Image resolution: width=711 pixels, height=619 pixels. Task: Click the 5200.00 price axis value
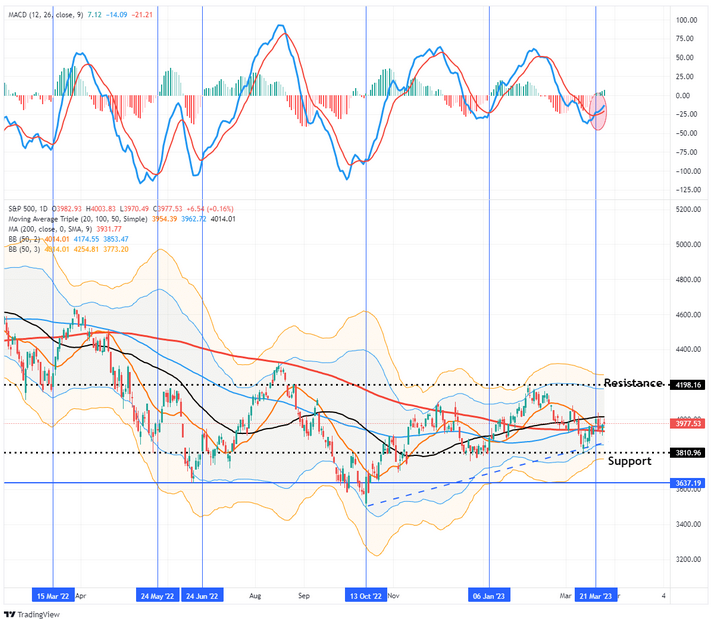click(688, 209)
